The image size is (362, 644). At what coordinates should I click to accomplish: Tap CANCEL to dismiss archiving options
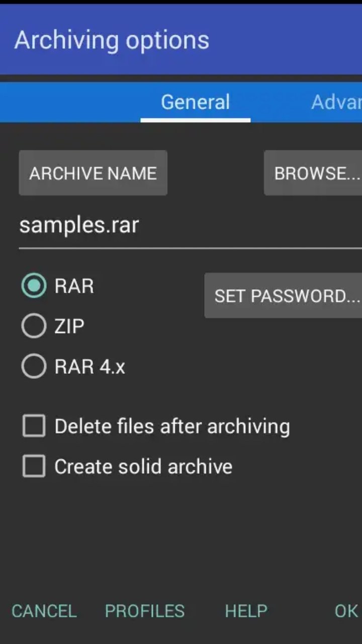[44, 611]
